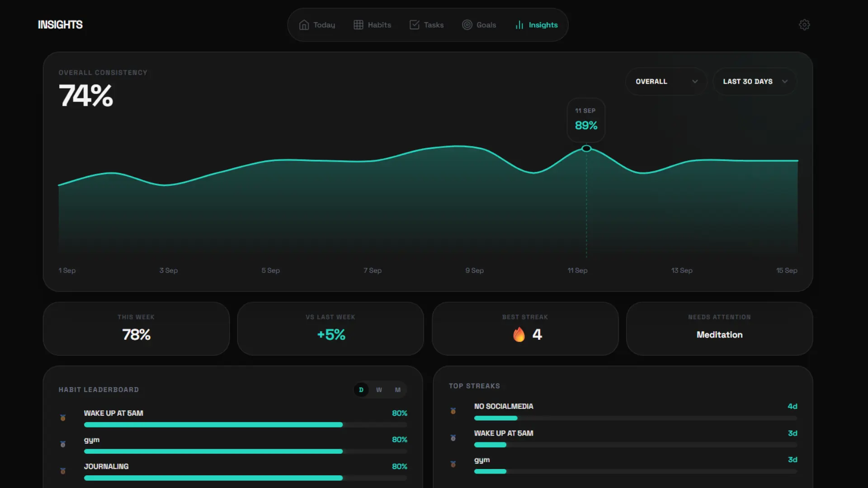
Task: Open the Tasks tab
Action: [x=426, y=25]
